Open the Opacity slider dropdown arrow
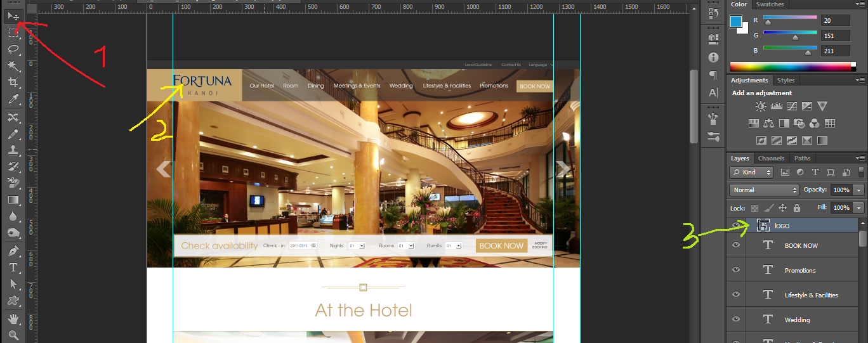Viewport: 868px width, 343px height. click(x=859, y=190)
